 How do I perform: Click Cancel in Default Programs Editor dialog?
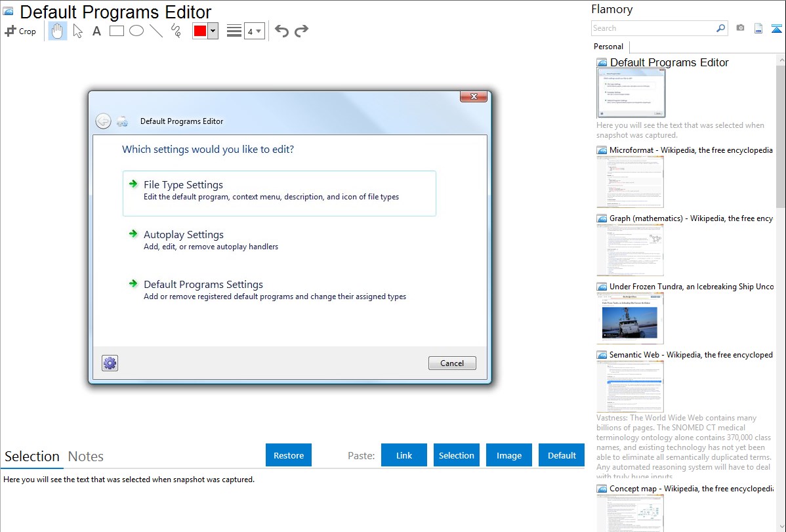[x=452, y=363]
